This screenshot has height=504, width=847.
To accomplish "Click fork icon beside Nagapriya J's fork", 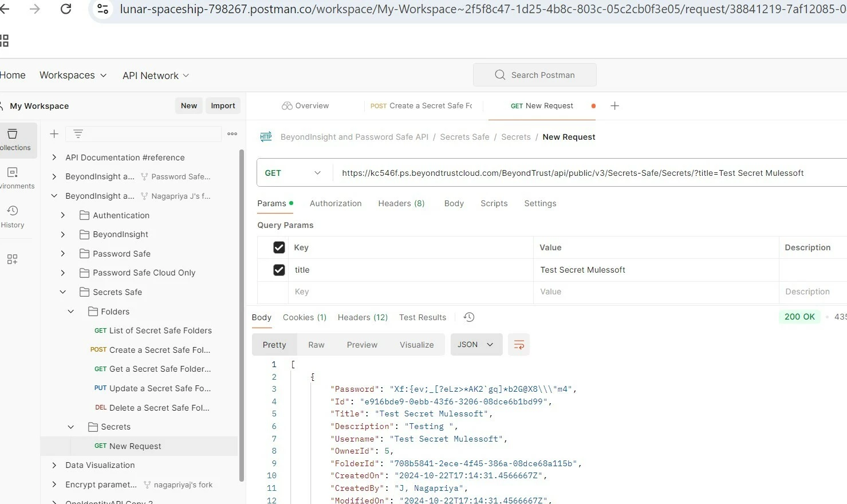I will 144,196.
